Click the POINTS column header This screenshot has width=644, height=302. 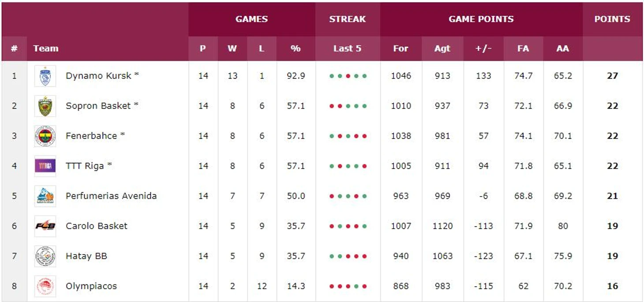pyautogui.click(x=612, y=19)
